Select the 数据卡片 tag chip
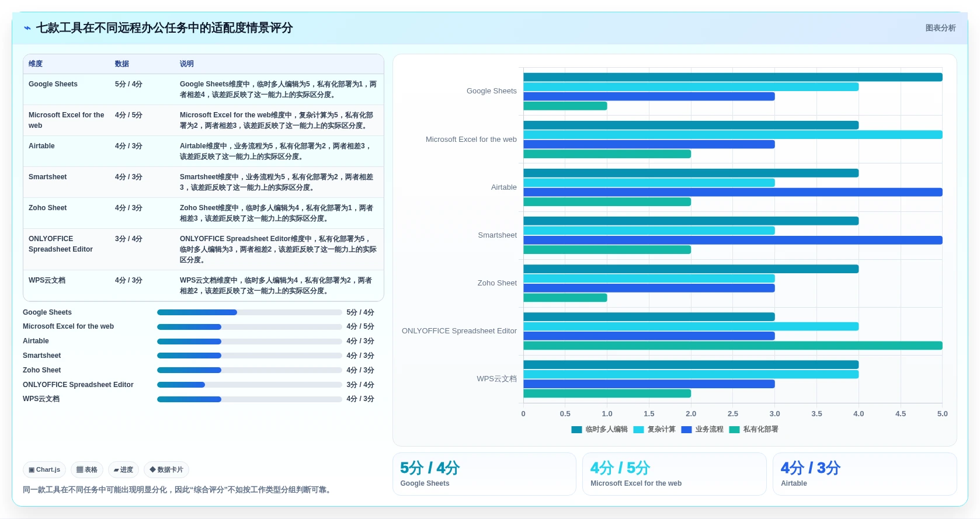Viewport: 980px width, 519px height. point(166,469)
